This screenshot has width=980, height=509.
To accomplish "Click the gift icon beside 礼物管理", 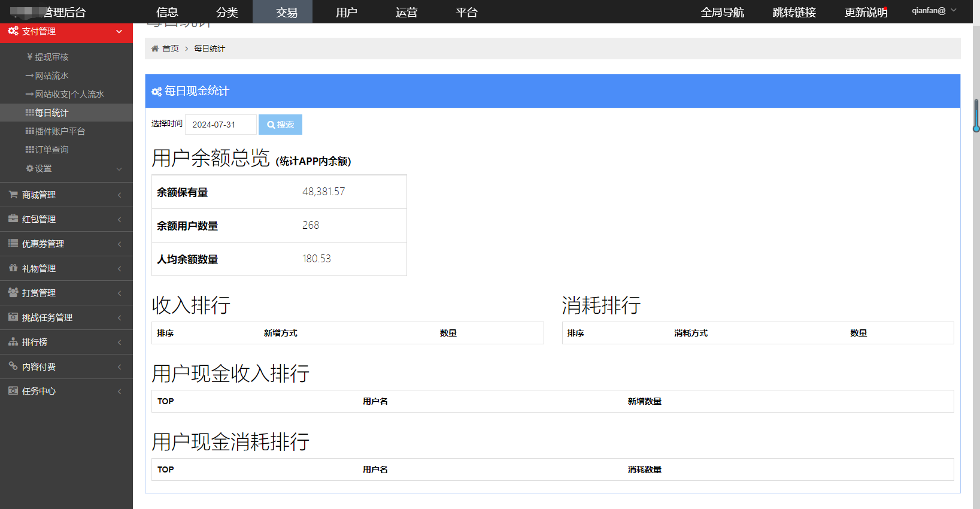I will (13, 268).
